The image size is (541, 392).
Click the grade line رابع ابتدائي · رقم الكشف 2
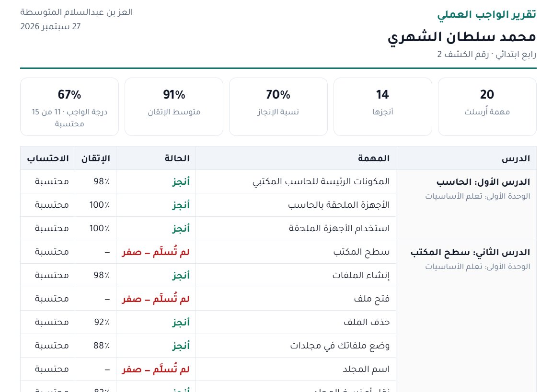(x=487, y=55)
